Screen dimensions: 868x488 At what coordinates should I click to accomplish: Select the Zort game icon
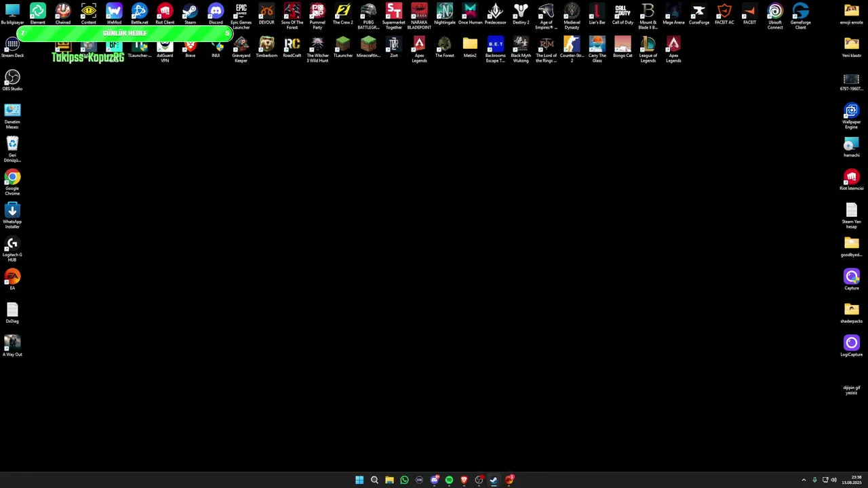(393, 47)
